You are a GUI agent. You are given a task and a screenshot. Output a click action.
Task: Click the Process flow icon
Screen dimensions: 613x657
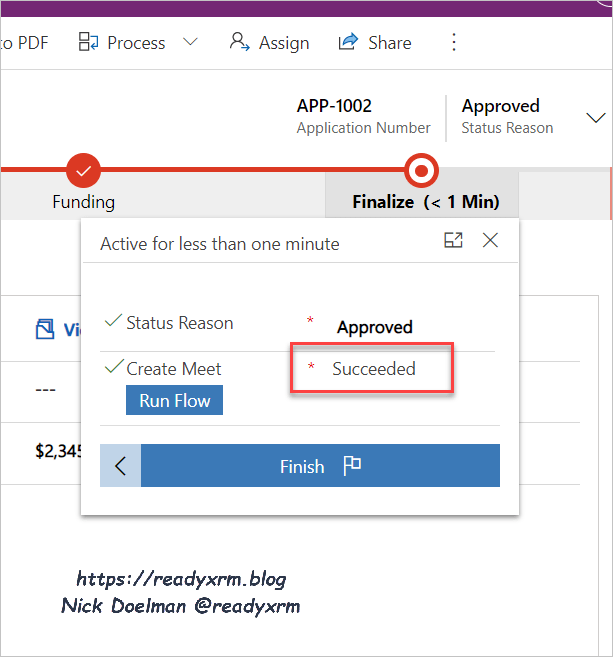pyautogui.click(x=88, y=42)
